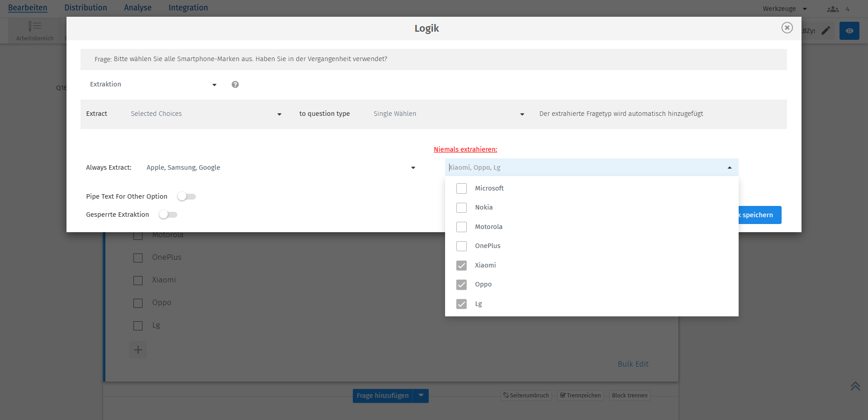Click the help icon next to Extraktion
868x420 pixels.
coord(235,85)
